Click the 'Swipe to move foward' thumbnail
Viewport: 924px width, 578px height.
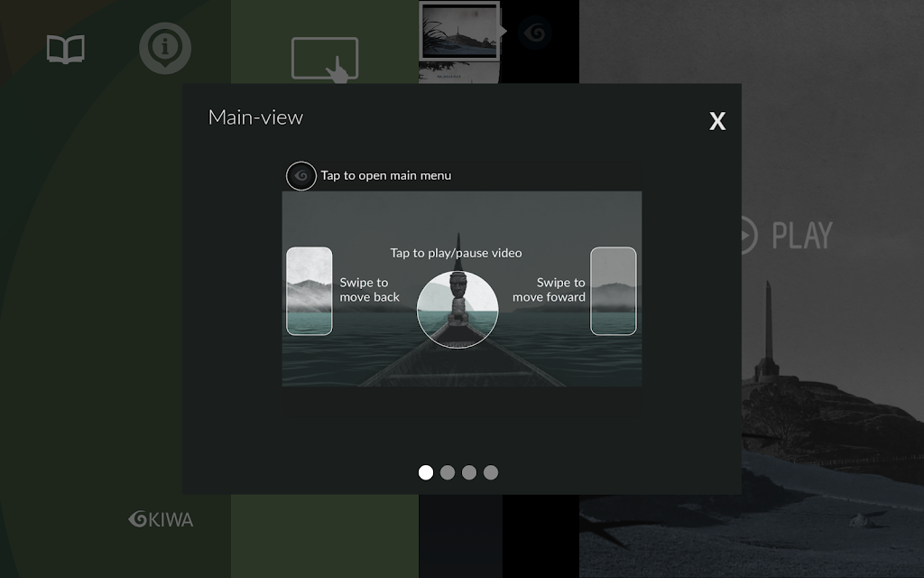614,291
